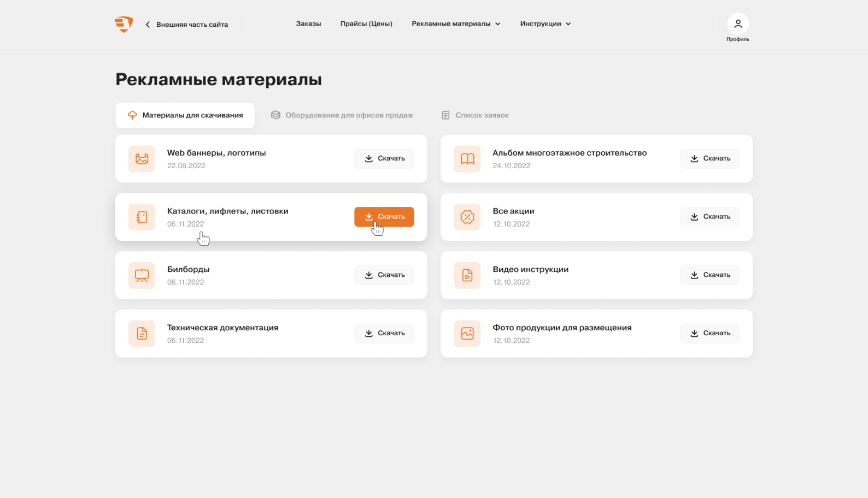Click the Техническая документация document icon
868x498 pixels.
pos(142,334)
